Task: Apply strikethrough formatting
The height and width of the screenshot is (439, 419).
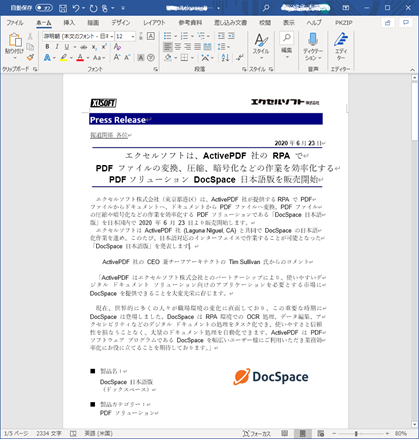Action: [83, 47]
